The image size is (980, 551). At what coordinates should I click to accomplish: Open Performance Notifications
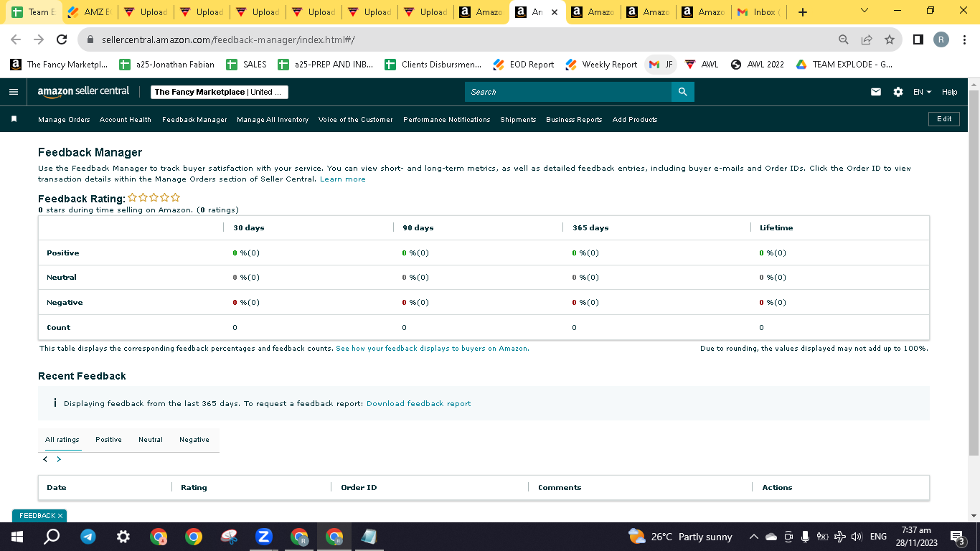tap(447, 120)
